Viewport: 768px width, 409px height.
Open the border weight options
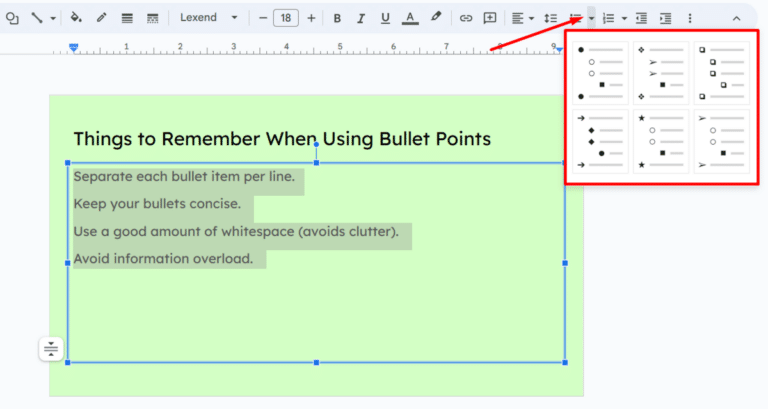point(127,18)
